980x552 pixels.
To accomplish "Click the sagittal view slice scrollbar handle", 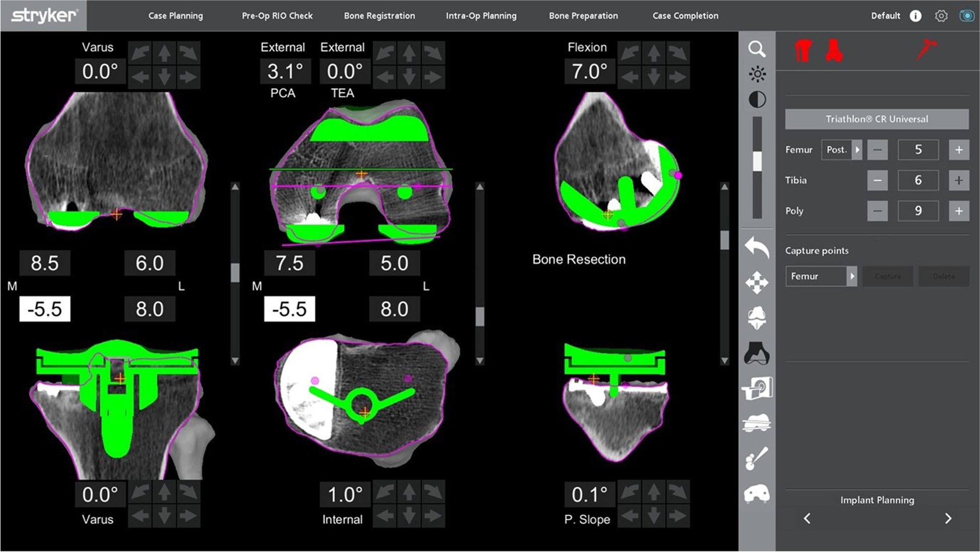I will click(724, 240).
